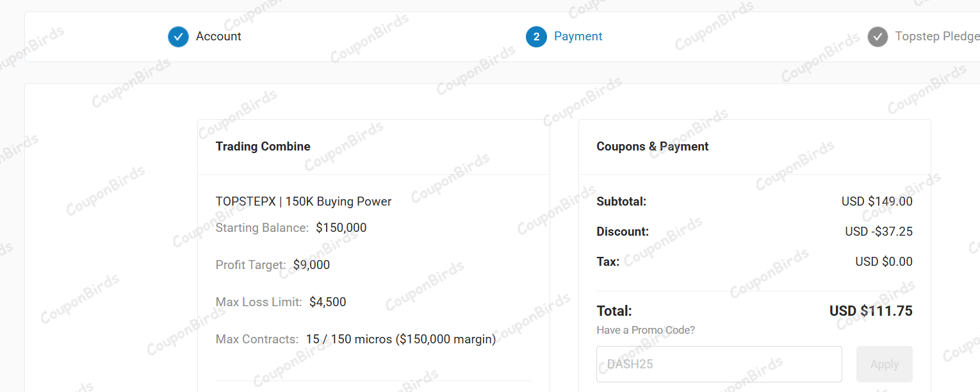Viewport: 980px width, 392px height.
Task: Open the Payment step label
Action: coord(578,37)
